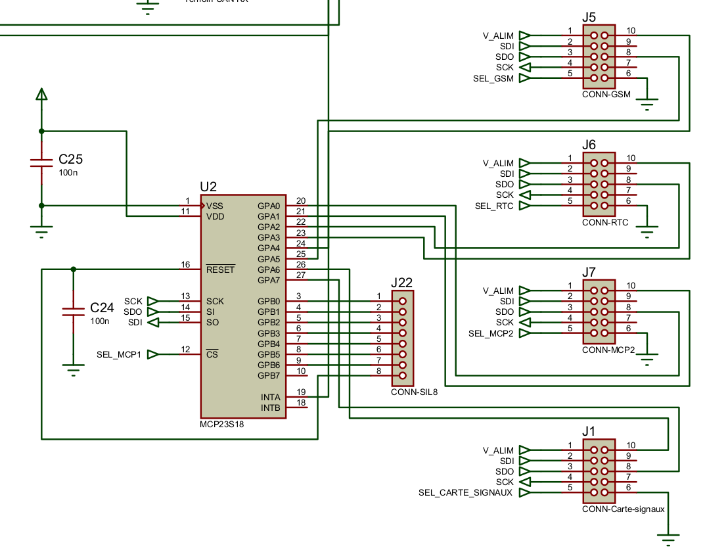The image size is (728, 560).
Task: Select the 100n value label under C25
Action: 69,173
